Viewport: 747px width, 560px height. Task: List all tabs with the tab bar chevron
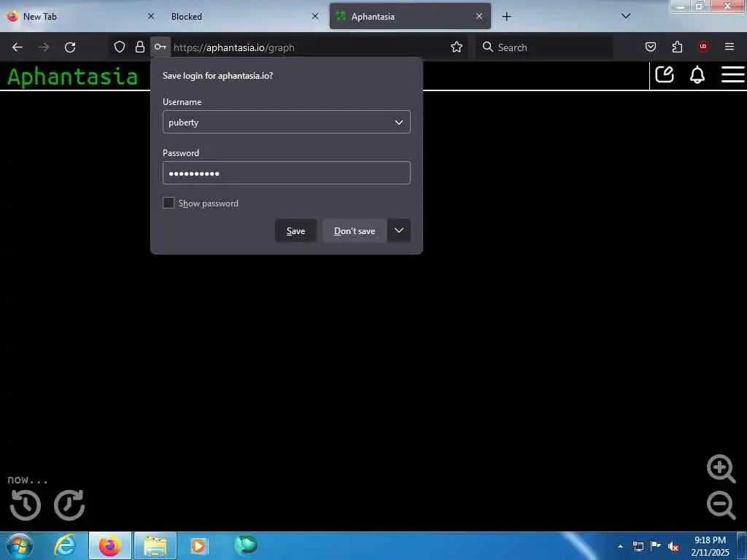coord(626,16)
